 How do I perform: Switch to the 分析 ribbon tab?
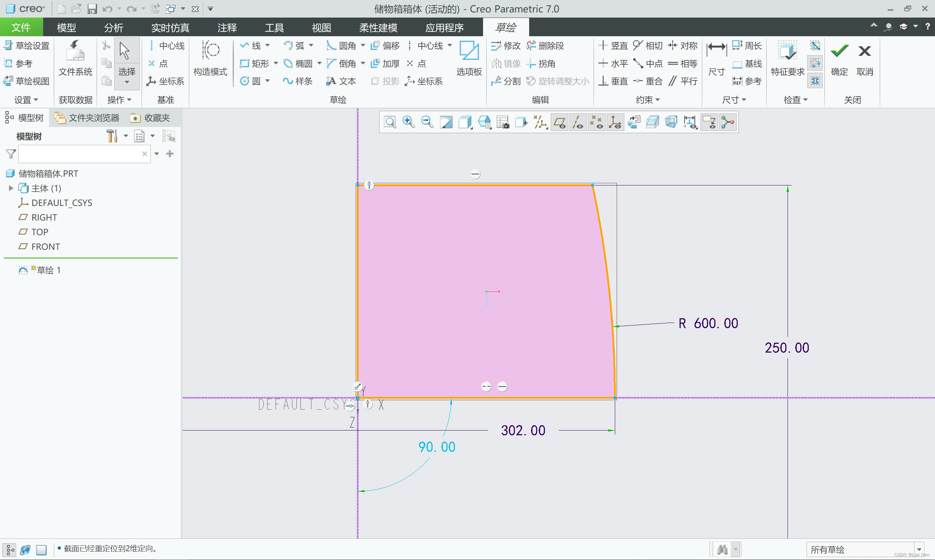click(x=113, y=27)
